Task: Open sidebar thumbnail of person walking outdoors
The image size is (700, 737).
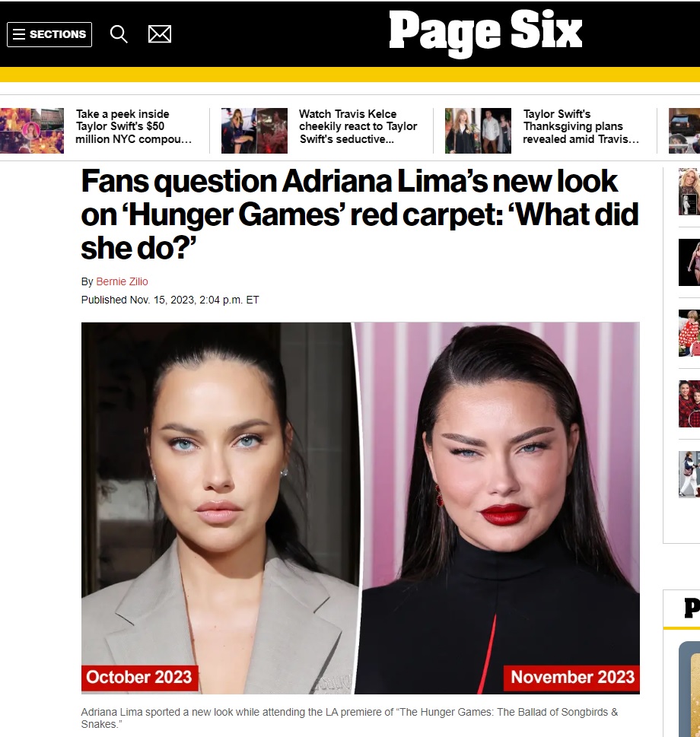Action: 689,475
